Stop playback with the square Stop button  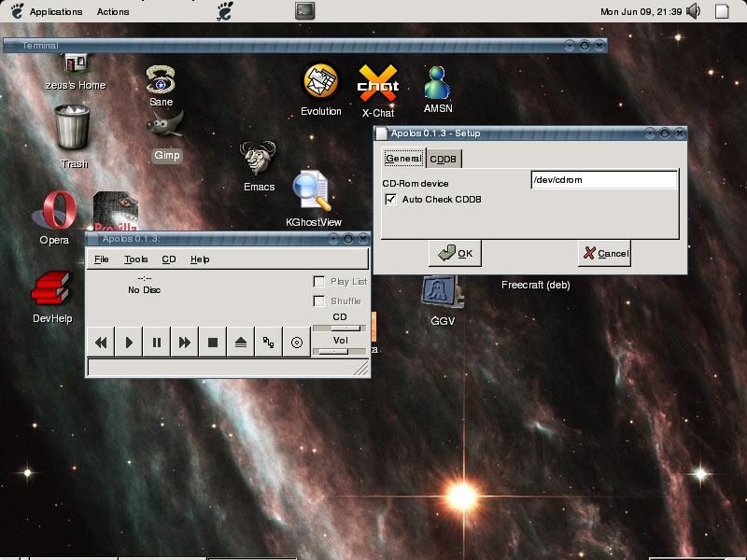pos(213,343)
